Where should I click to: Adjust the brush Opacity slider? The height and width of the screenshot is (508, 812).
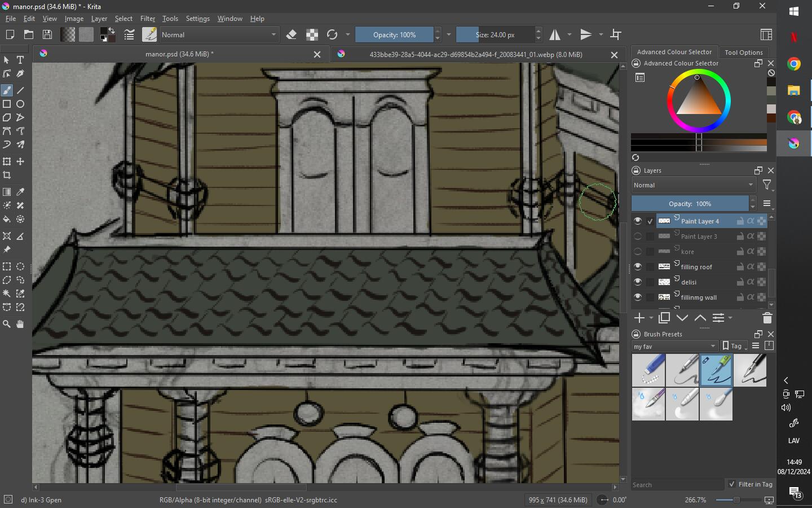pos(394,34)
